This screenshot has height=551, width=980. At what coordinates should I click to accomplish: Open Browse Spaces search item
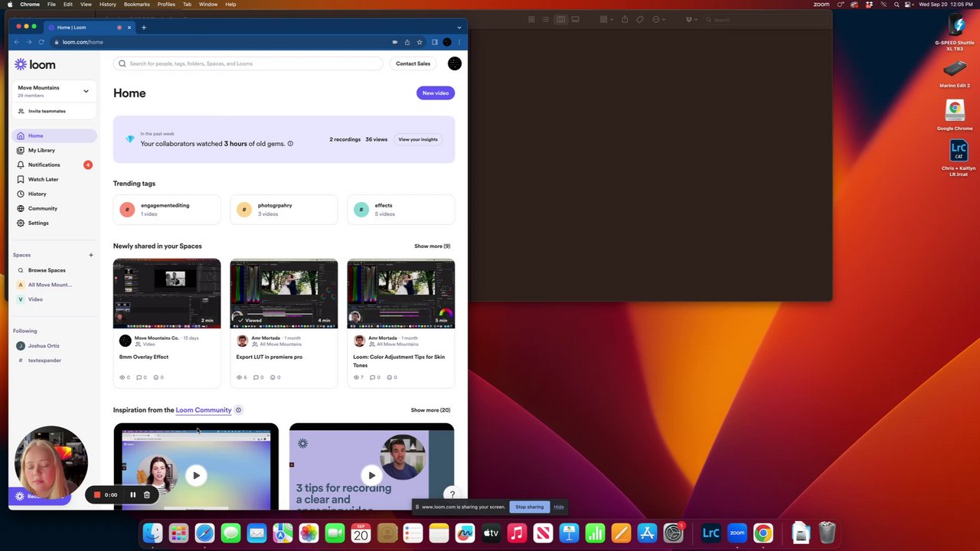[x=54, y=270]
